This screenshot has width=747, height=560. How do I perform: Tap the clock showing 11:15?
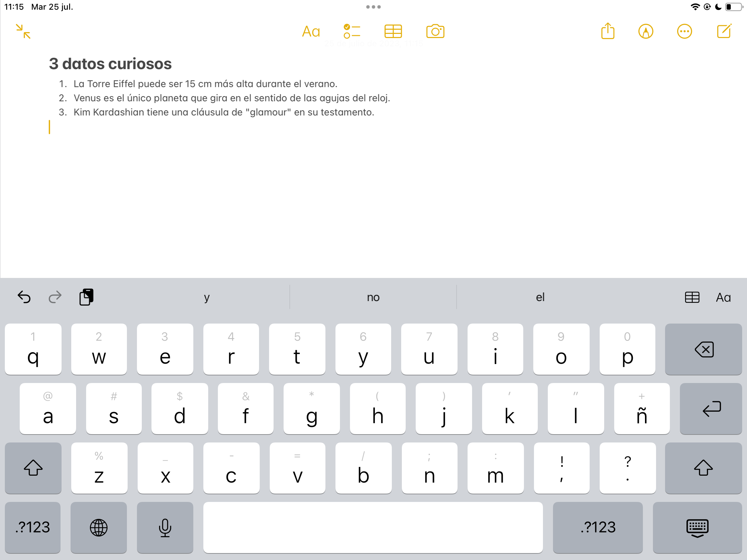(14, 7)
